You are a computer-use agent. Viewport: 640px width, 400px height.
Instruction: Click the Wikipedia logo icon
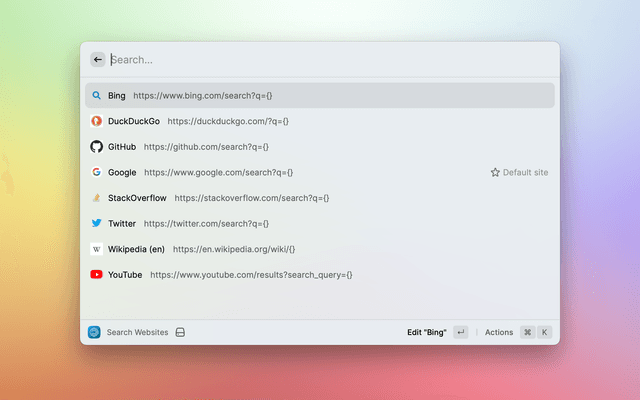tap(97, 249)
